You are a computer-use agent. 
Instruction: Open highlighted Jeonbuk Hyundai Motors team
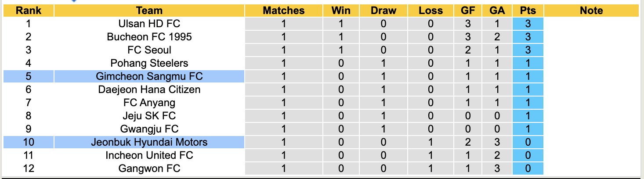tap(149, 142)
